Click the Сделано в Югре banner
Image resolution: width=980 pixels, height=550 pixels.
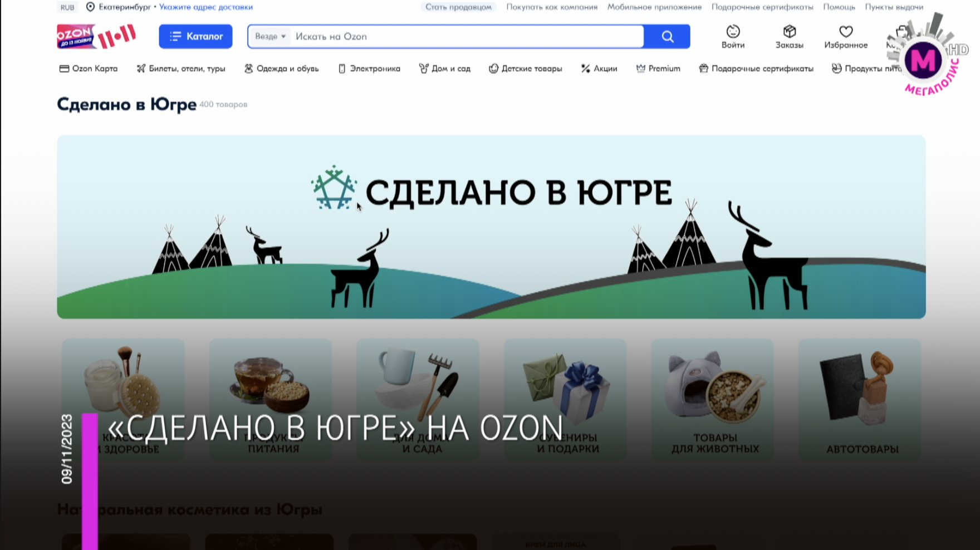pos(491,227)
